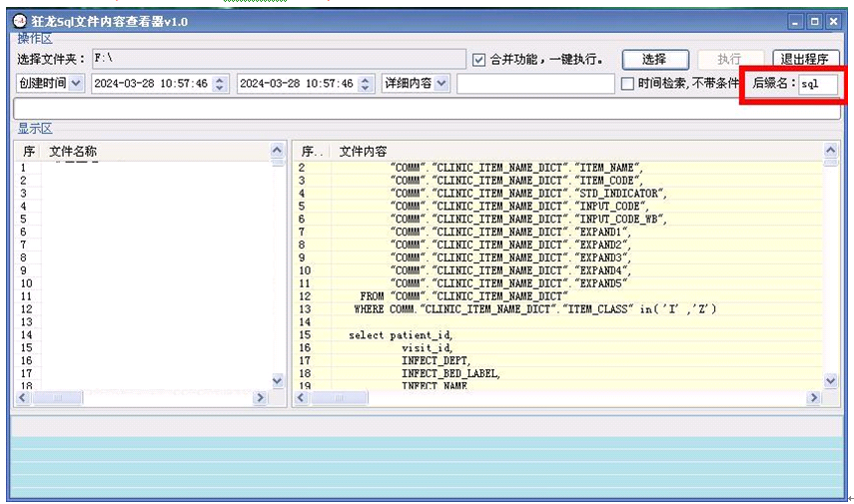Screen dimensions: 854x504
Task: Click the second end date-time value field
Action: tap(298, 83)
